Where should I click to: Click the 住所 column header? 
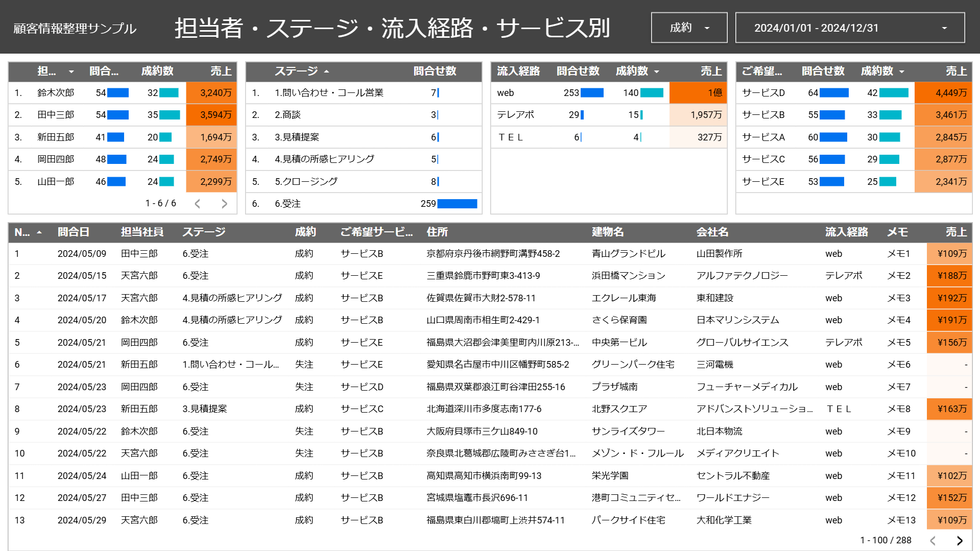(x=437, y=232)
